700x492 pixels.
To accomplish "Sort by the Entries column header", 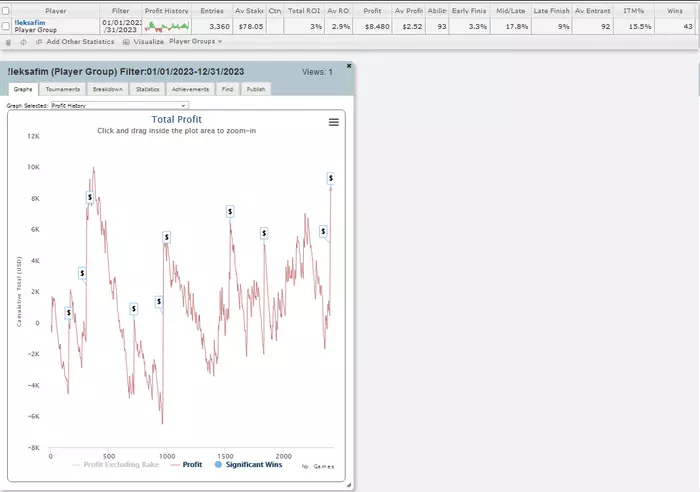I will pyautogui.click(x=212, y=11).
